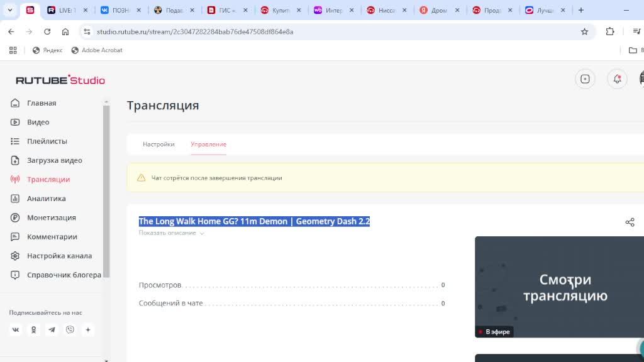This screenshot has height=362, width=644.
Task: Open a new browser tab
Action: (580, 10)
